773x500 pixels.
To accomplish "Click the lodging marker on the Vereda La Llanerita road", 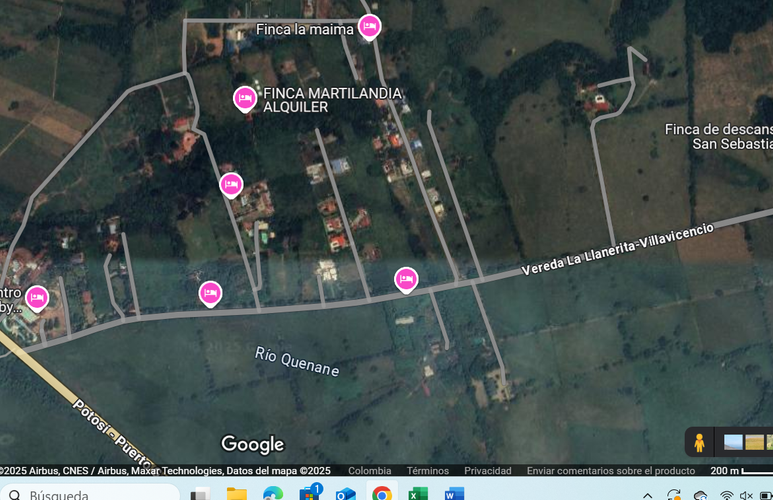I will click(406, 280).
